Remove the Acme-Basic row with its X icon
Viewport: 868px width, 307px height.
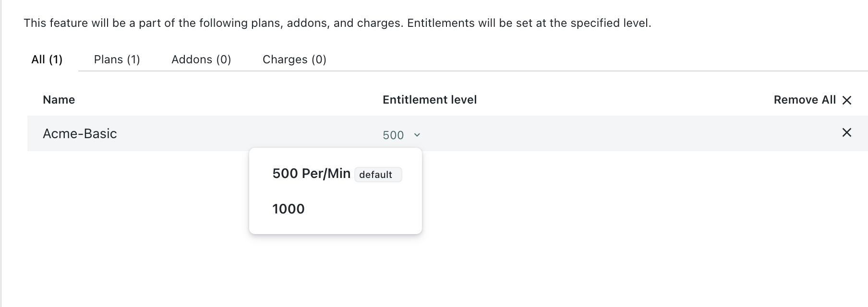point(847,132)
